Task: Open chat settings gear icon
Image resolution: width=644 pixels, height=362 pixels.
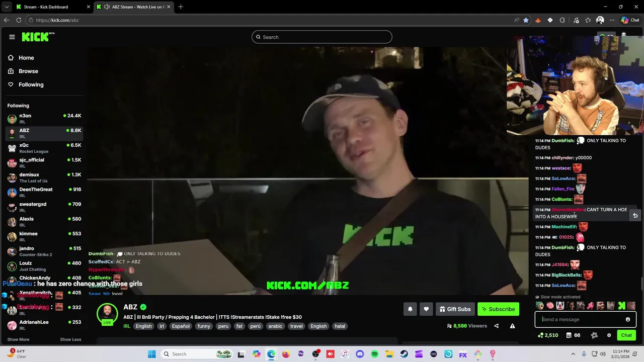Action: coord(609,335)
